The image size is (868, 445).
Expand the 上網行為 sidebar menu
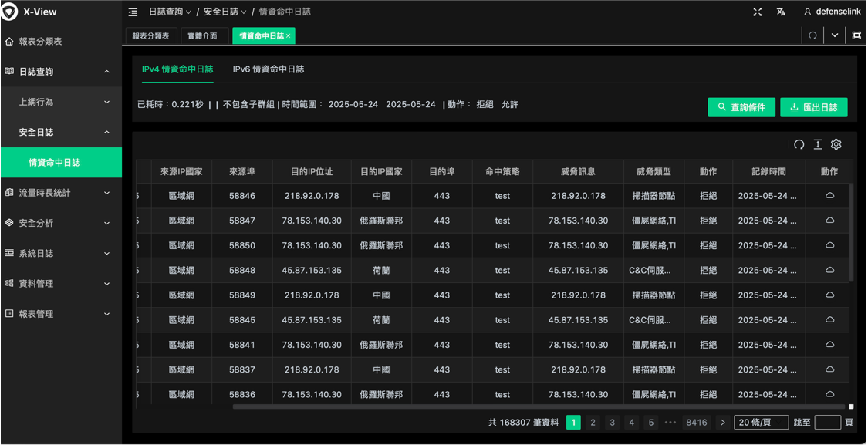[61, 102]
